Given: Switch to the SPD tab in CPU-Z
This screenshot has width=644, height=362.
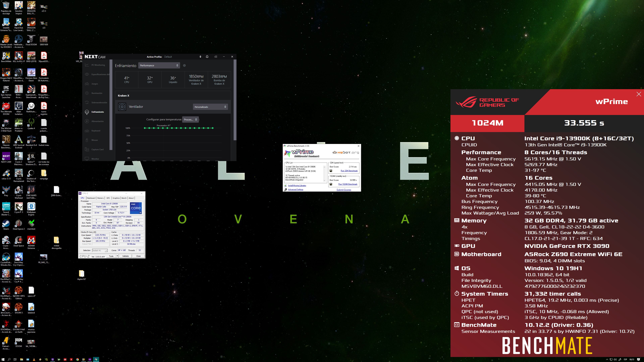Looking at the screenshot, I should 108,198.
